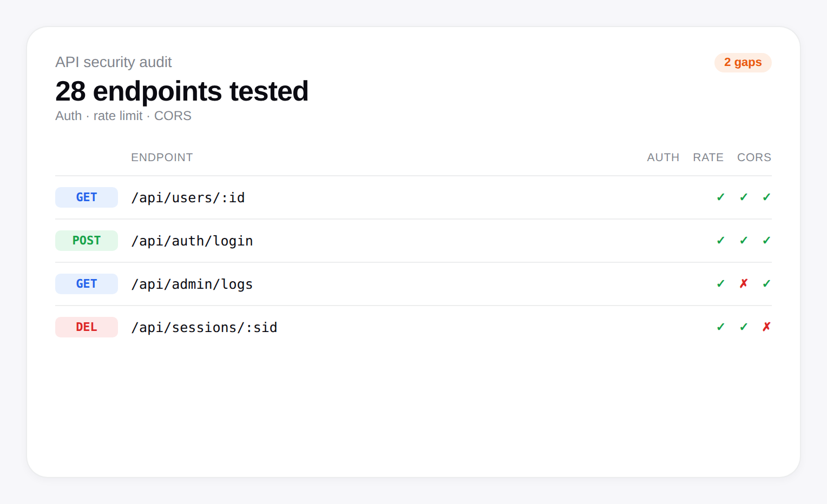Click the red X for admin logs rate
Image resolution: width=827 pixels, height=504 pixels.
pyautogui.click(x=744, y=284)
